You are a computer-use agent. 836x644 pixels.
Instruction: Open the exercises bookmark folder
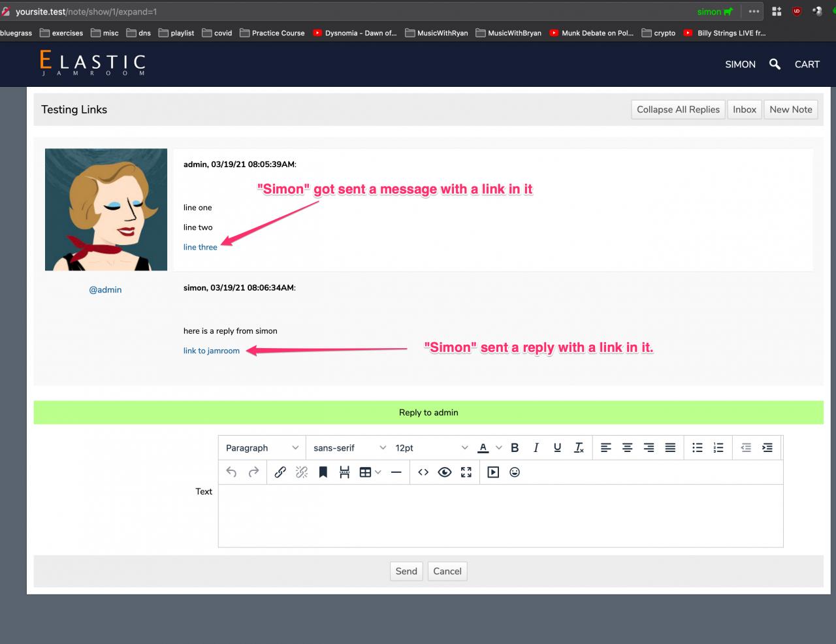[x=61, y=33]
